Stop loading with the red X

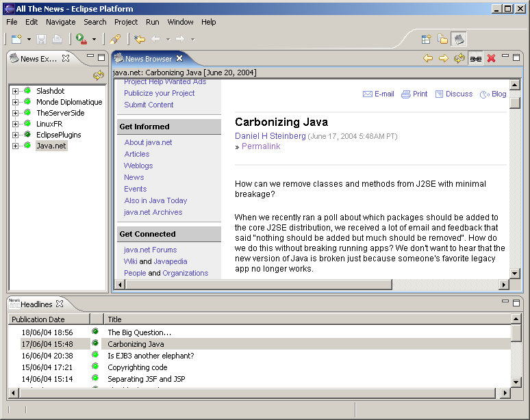[491, 58]
